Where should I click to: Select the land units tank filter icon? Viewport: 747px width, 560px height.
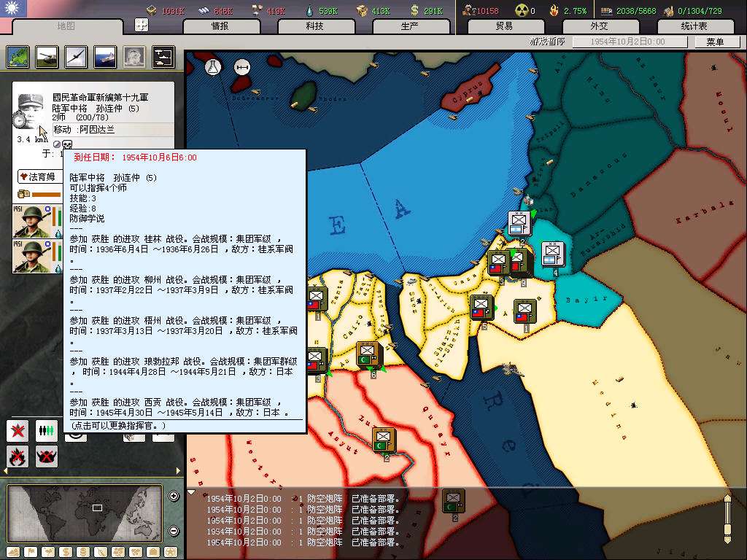click(47, 56)
